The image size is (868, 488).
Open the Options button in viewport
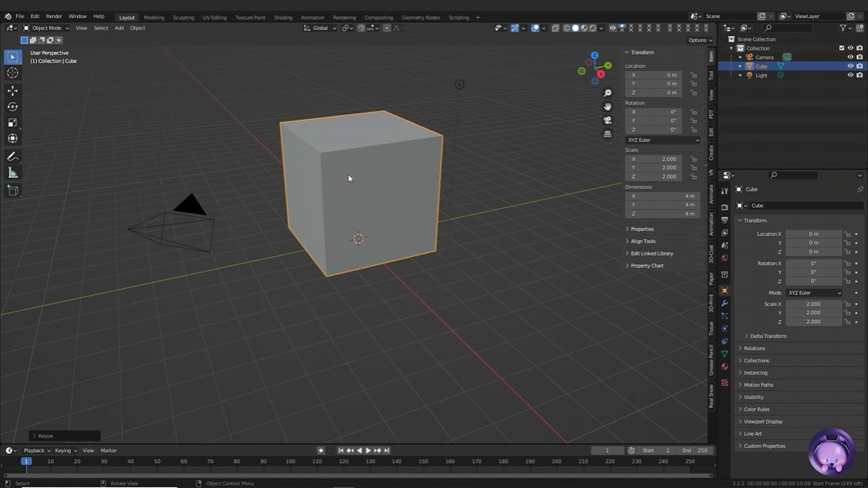point(700,40)
